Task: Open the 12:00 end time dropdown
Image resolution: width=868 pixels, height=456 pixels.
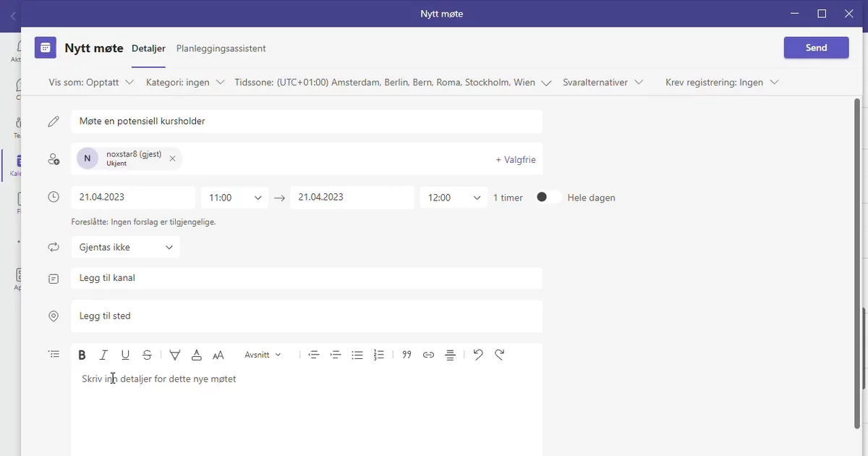Action: pyautogui.click(x=454, y=198)
